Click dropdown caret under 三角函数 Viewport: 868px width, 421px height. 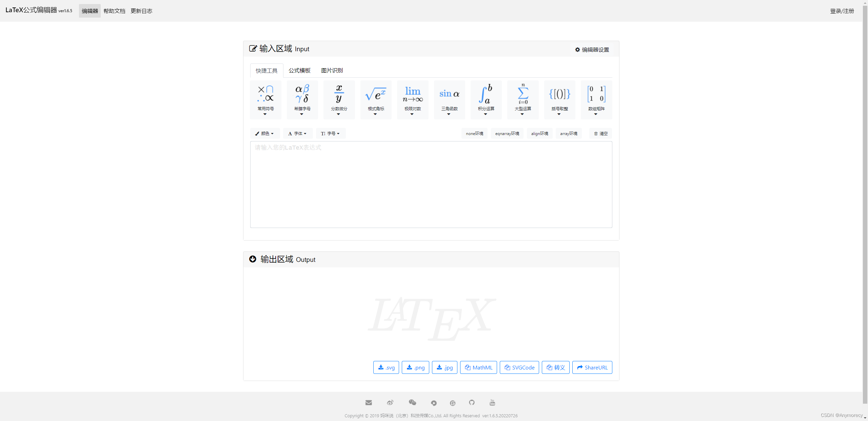(449, 114)
